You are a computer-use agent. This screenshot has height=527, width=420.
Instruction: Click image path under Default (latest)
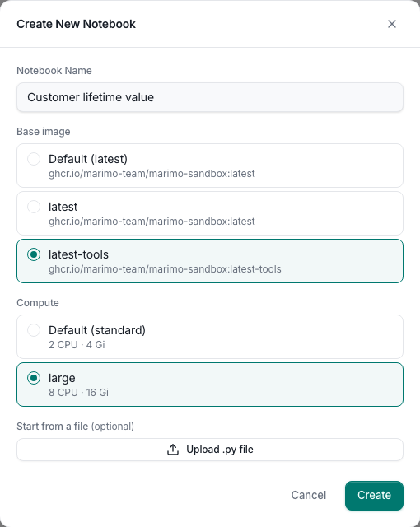pyautogui.click(x=152, y=174)
